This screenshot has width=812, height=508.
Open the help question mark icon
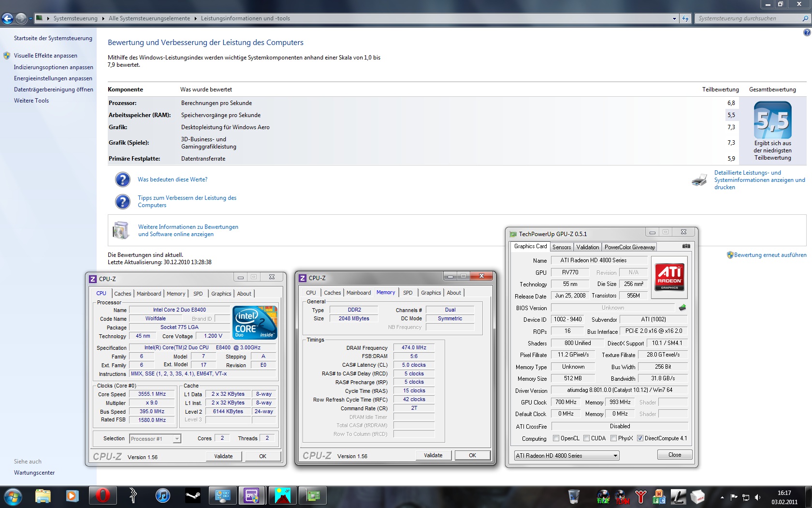tap(807, 32)
